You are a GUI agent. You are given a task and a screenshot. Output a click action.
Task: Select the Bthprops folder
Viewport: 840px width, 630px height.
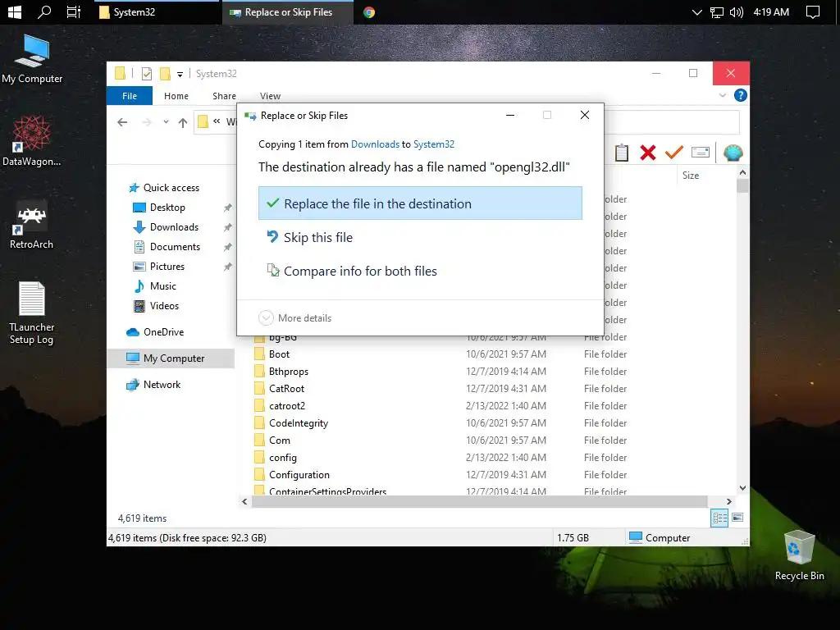(289, 372)
